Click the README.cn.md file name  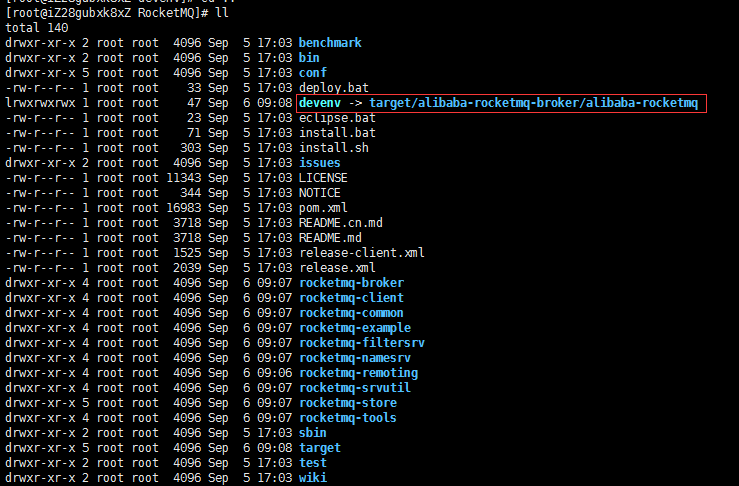pyautogui.click(x=341, y=223)
